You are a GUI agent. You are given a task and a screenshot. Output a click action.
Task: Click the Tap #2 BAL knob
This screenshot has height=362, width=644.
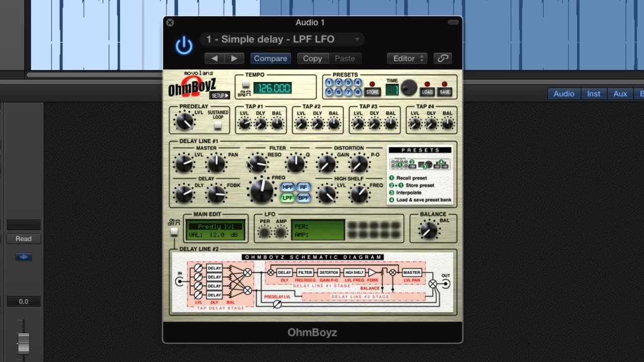pyautogui.click(x=334, y=123)
